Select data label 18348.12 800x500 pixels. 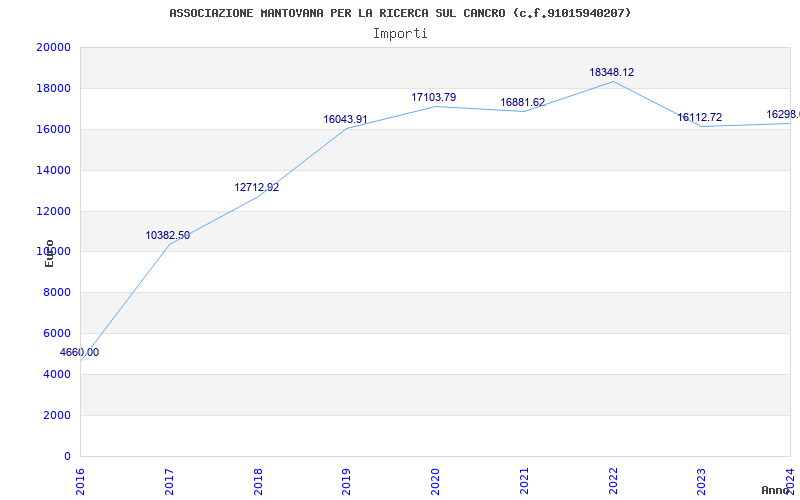612,72
